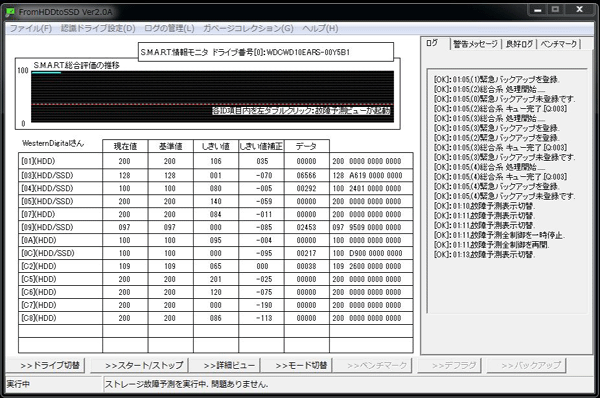Switch to the 警告メッセージ tab

(x=475, y=44)
